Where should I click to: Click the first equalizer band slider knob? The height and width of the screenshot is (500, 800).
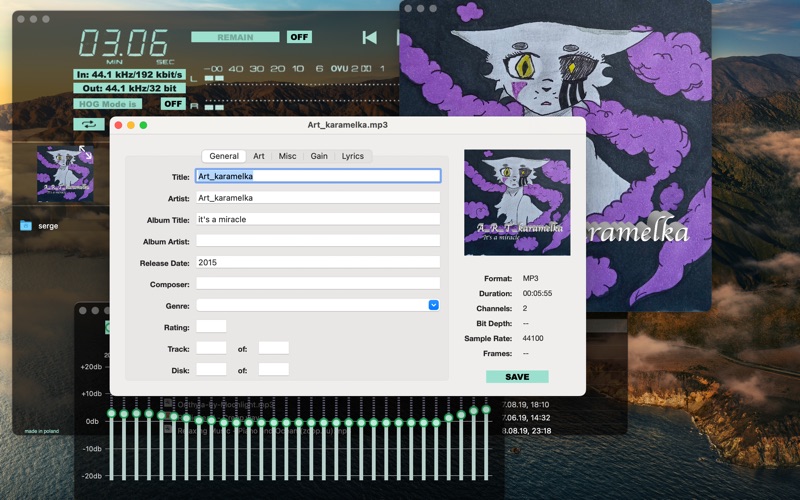point(111,413)
